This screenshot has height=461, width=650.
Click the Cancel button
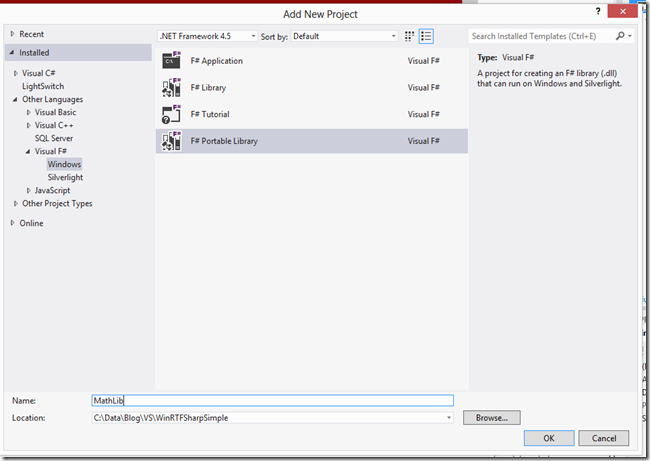[604, 438]
